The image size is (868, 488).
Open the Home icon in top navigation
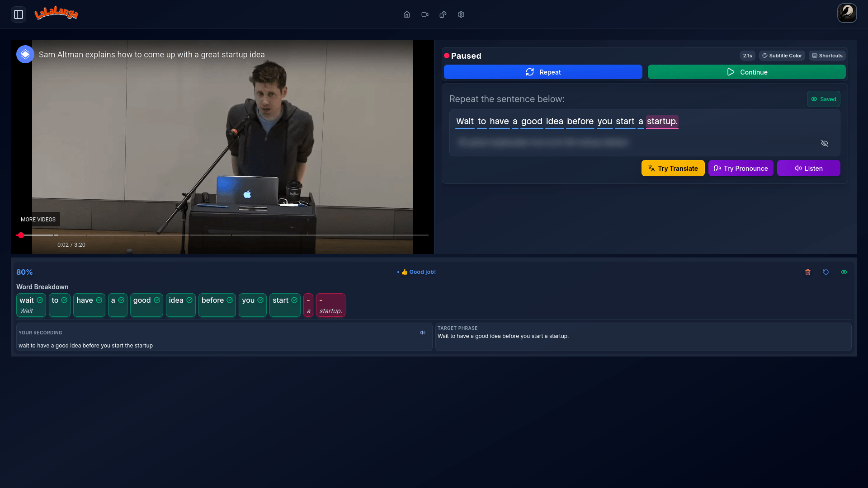tap(406, 14)
